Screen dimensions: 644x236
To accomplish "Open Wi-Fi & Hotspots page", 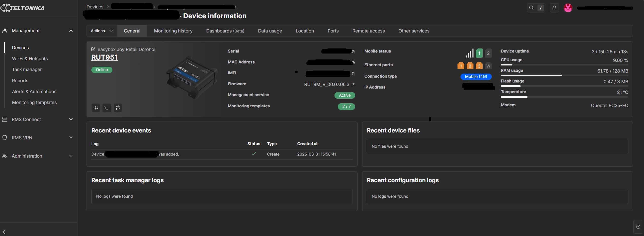I will pyautogui.click(x=30, y=59).
